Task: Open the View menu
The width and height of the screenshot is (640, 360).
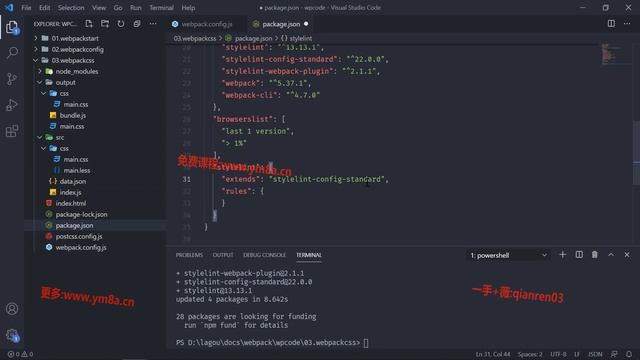Action: (99, 8)
